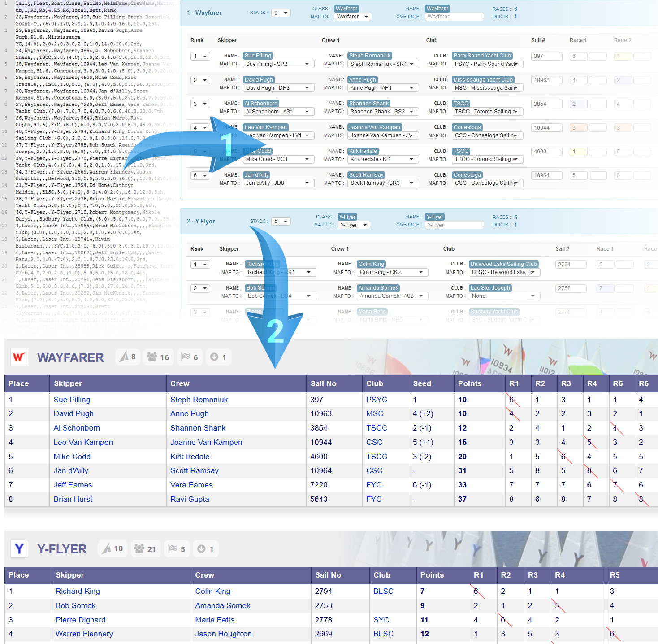Click the Wayfarer boats count sail icon
The height and width of the screenshot is (644, 658).
[x=124, y=357]
